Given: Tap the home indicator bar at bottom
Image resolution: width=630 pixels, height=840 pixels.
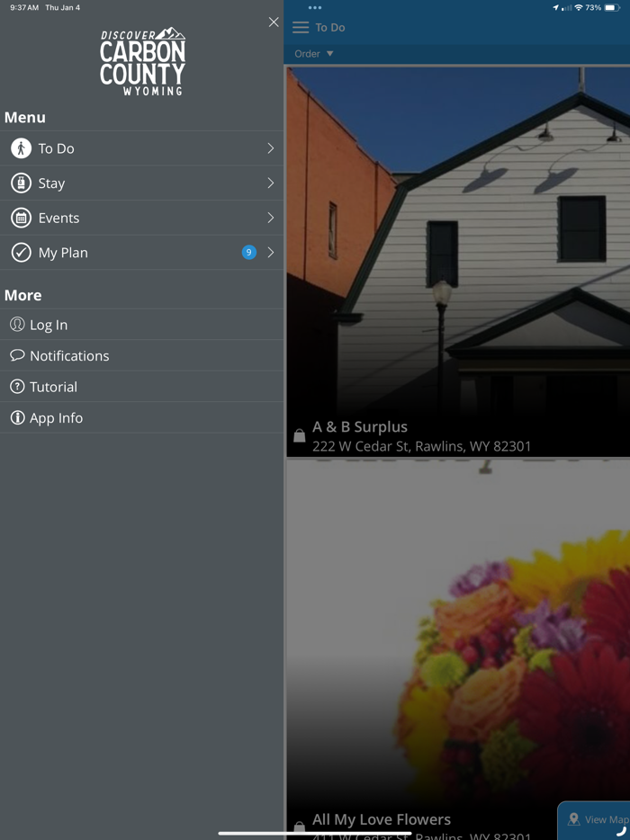Looking at the screenshot, I should click(x=315, y=834).
